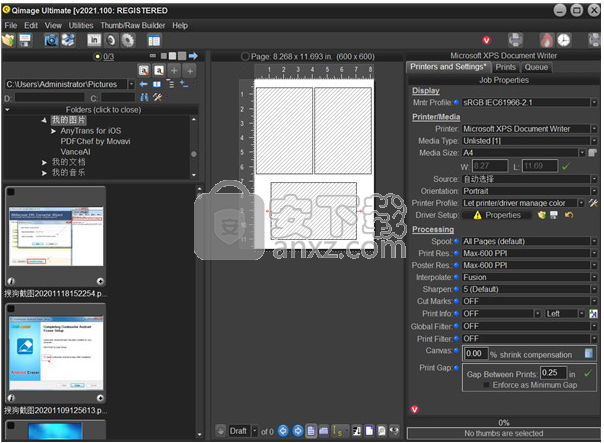
Task: Click the save disk icon in the main toolbar
Action: 25,40
